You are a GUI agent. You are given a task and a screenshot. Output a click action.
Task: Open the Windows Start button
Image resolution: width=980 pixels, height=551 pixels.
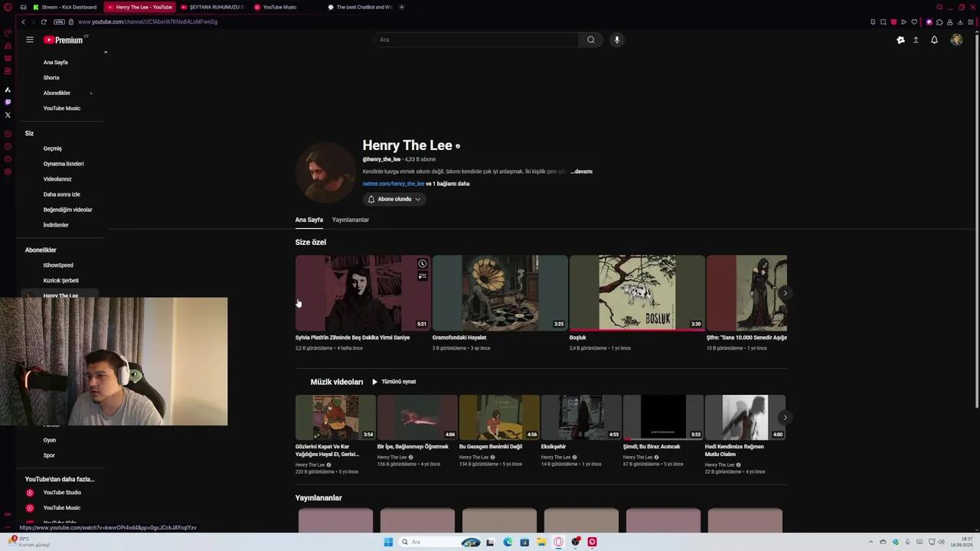(x=388, y=542)
